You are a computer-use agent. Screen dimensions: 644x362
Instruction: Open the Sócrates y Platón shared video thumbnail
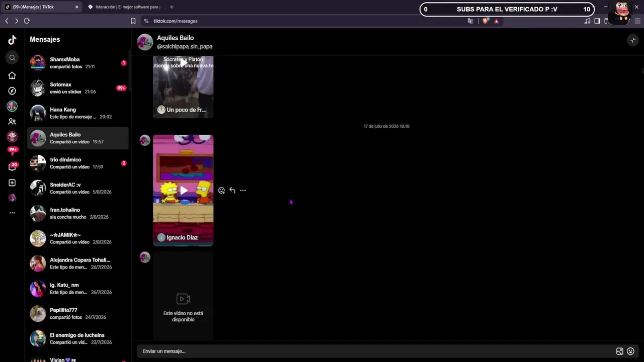(183, 87)
